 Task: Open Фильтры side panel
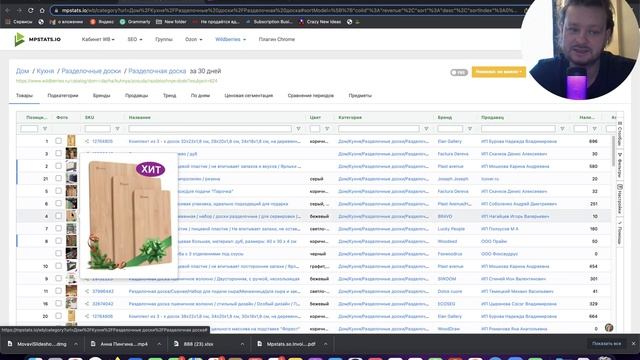(x=620, y=165)
